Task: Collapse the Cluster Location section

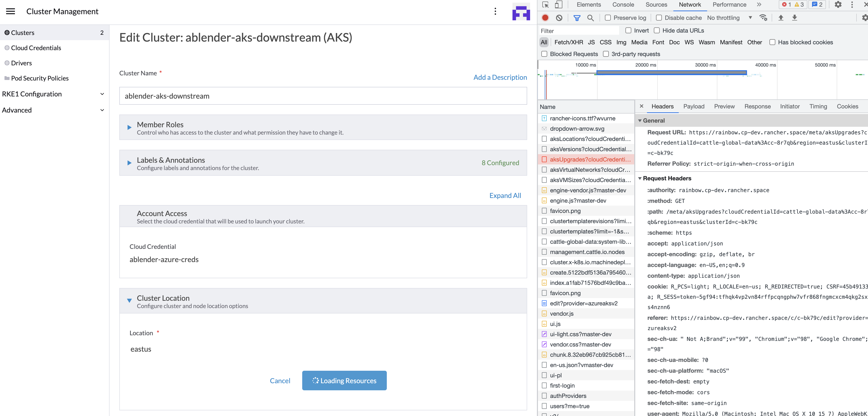Action: [x=129, y=301]
